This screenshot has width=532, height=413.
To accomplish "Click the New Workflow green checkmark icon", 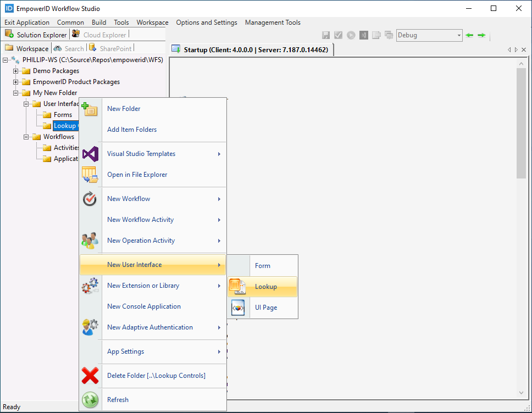I will tap(90, 199).
